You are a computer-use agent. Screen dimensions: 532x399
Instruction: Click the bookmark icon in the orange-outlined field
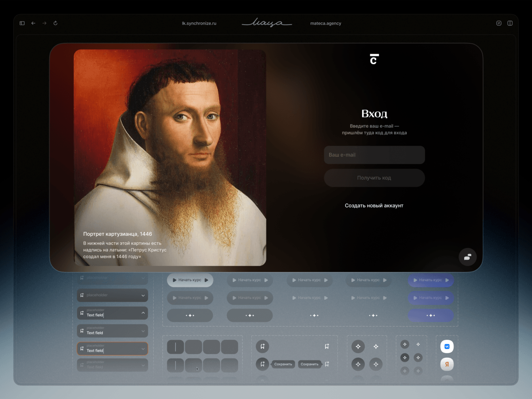82,349
